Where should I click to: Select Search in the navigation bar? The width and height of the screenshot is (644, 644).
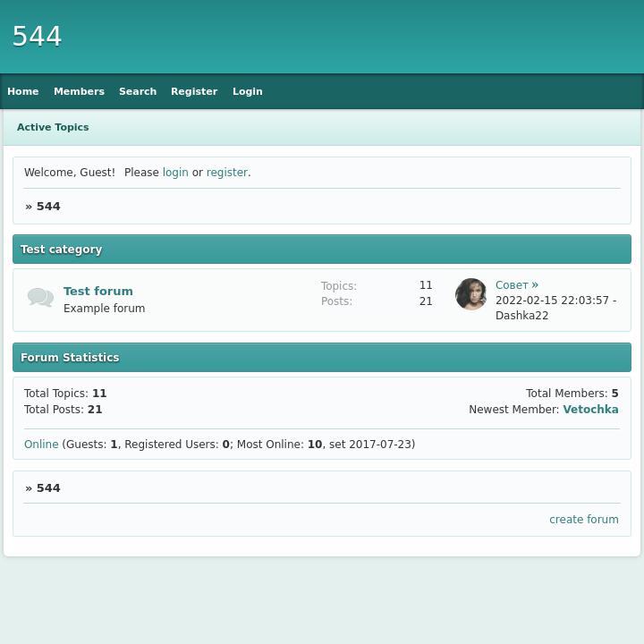[x=138, y=91]
